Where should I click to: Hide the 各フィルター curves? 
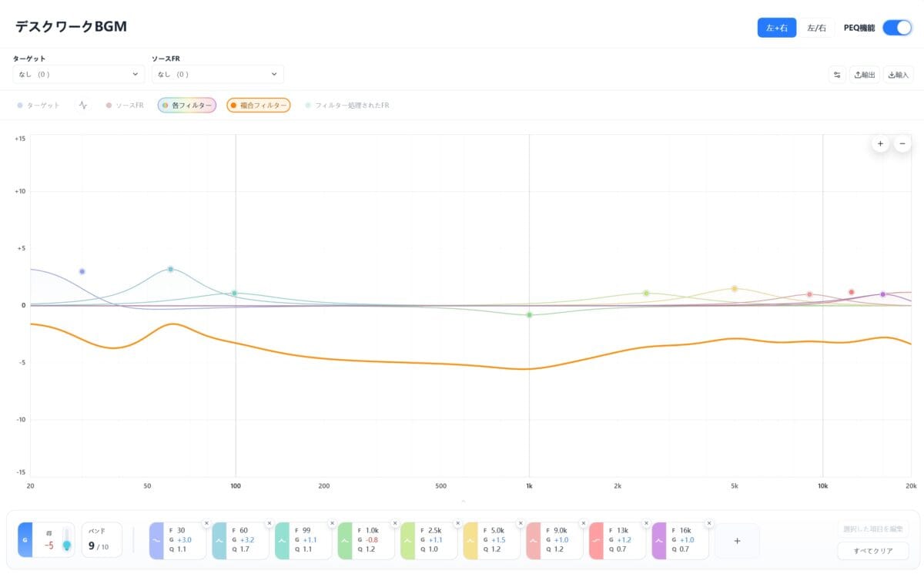tap(187, 105)
